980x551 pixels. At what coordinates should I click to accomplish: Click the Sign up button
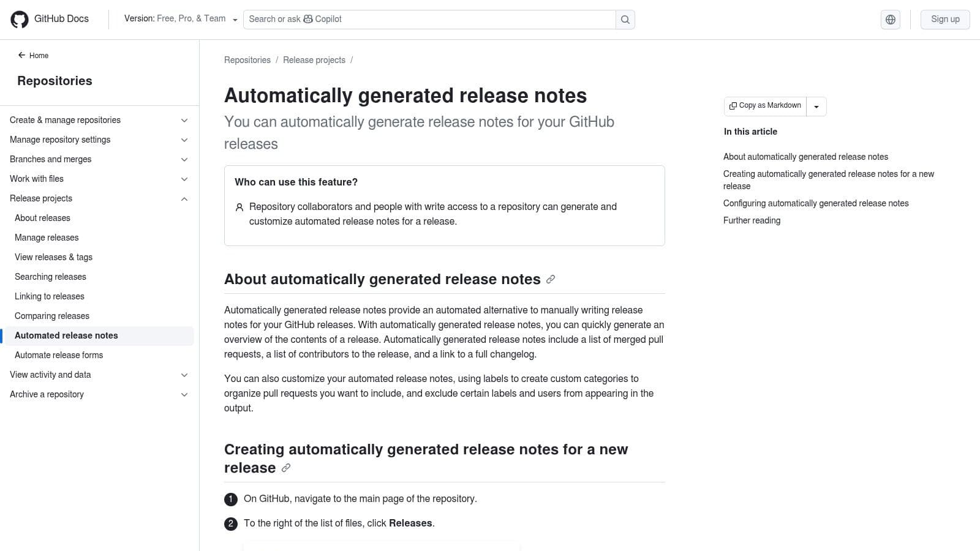(945, 19)
